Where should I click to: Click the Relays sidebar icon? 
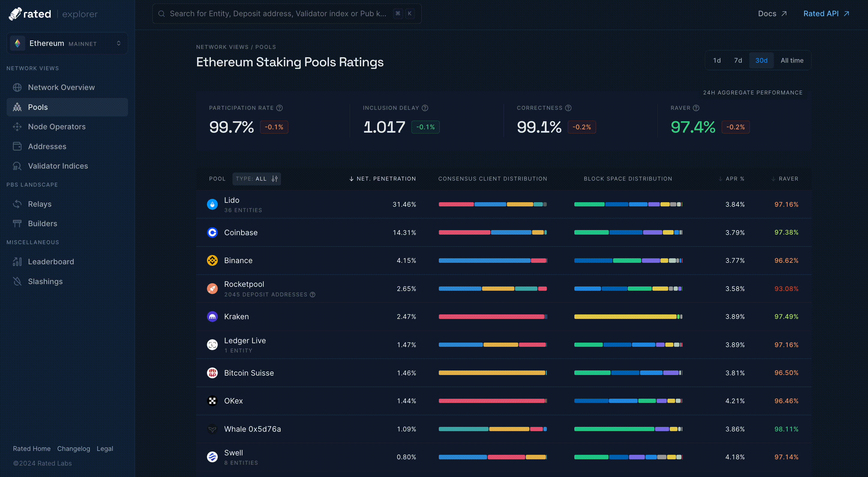(17, 204)
